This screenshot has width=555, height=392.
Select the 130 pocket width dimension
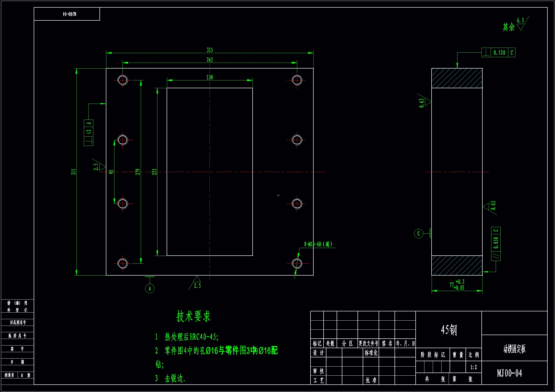210,77
